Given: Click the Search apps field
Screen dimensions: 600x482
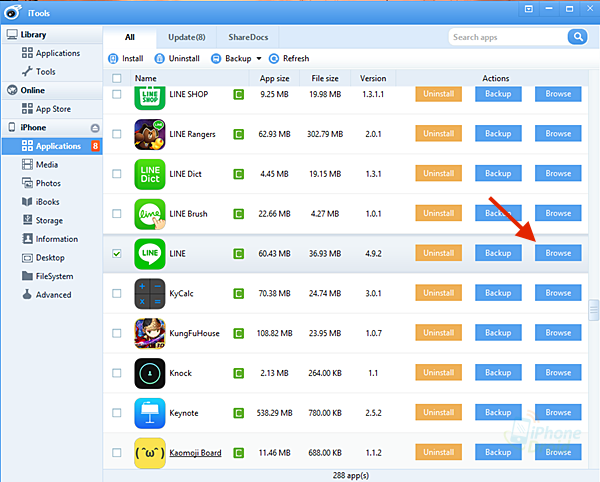Looking at the screenshot, I should click(x=508, y=37).
